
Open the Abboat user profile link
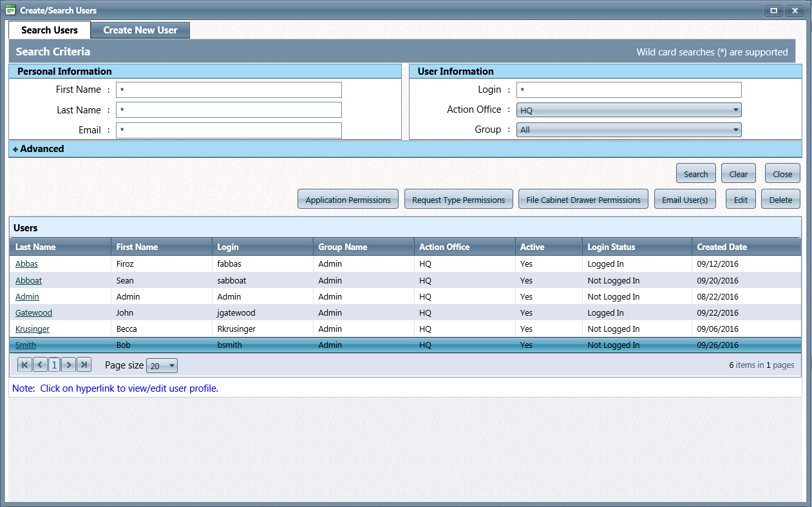tap(28, 281)
